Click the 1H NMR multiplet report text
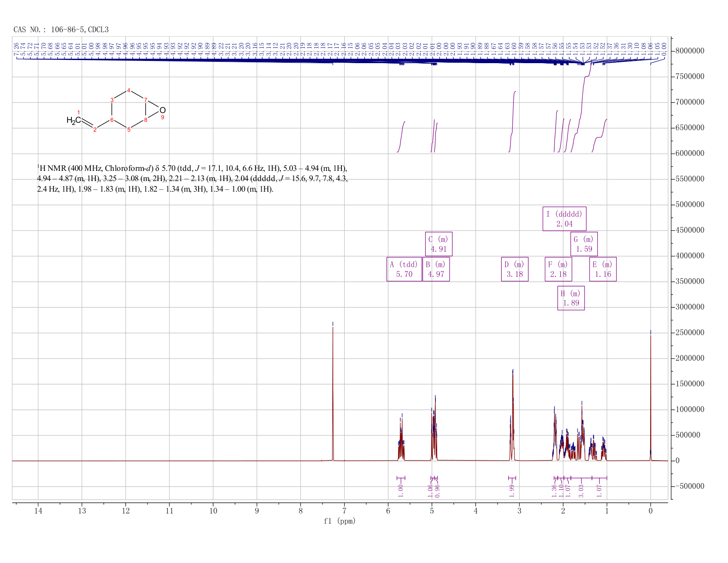Viewport: 728px width, 563px height. click(193, 179)
